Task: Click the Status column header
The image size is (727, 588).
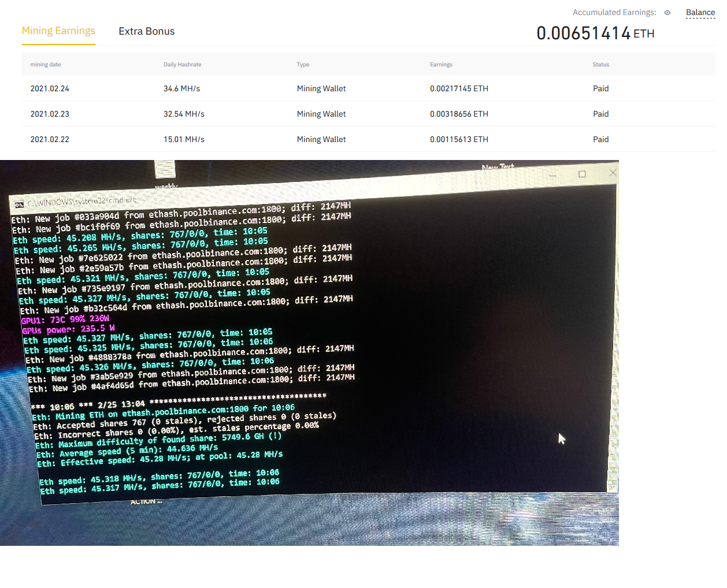Action: [600, 65]
